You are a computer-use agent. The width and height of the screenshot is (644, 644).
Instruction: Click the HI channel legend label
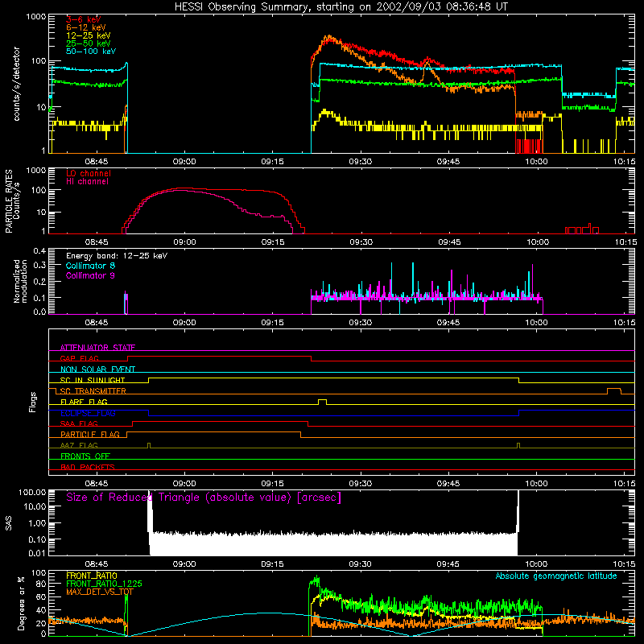[88, 182]
